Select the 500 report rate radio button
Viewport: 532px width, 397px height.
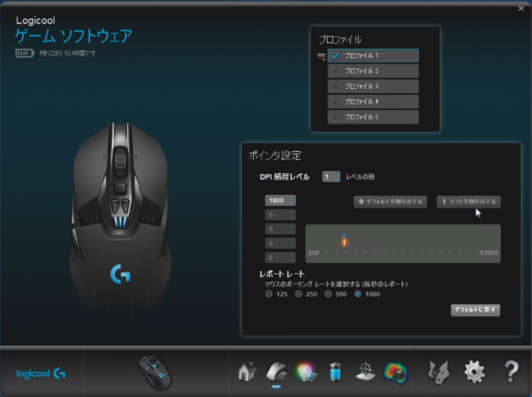pos(328,294)
